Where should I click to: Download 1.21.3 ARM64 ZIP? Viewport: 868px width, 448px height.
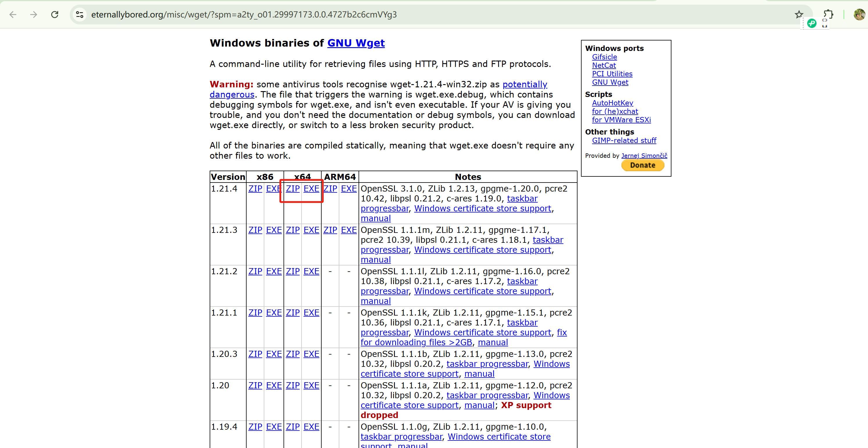click(x=330, y=230)
